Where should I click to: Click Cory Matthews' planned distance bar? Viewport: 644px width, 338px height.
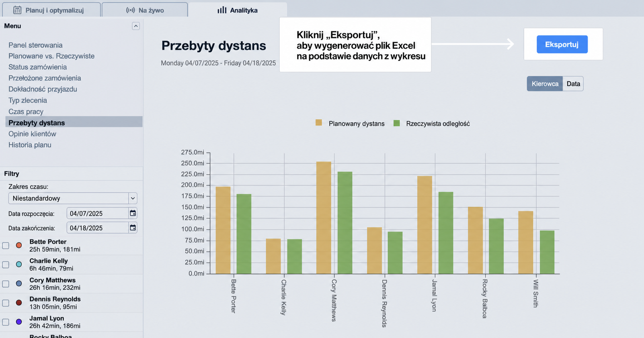(324, 218)
